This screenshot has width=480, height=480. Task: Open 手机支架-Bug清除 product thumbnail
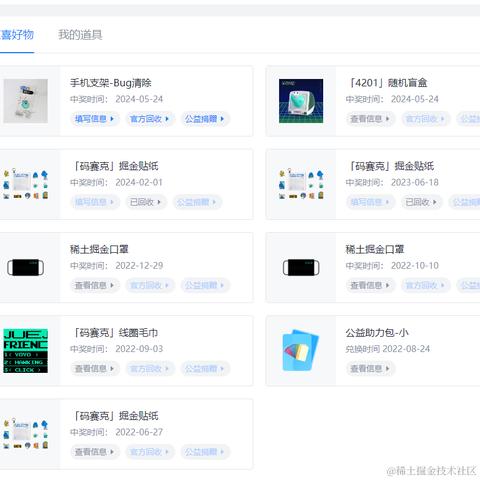(26, 101)
